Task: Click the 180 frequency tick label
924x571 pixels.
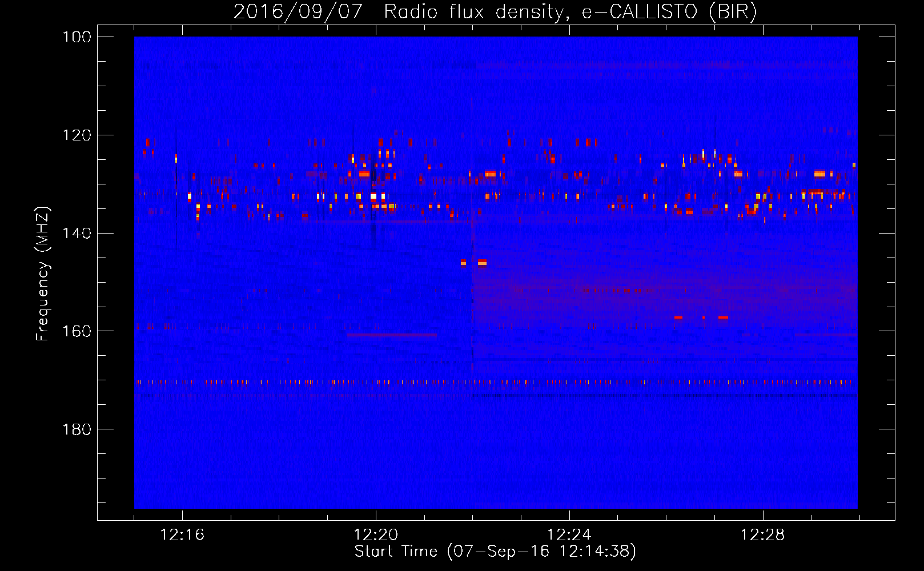Action: [x=77, y=429]
